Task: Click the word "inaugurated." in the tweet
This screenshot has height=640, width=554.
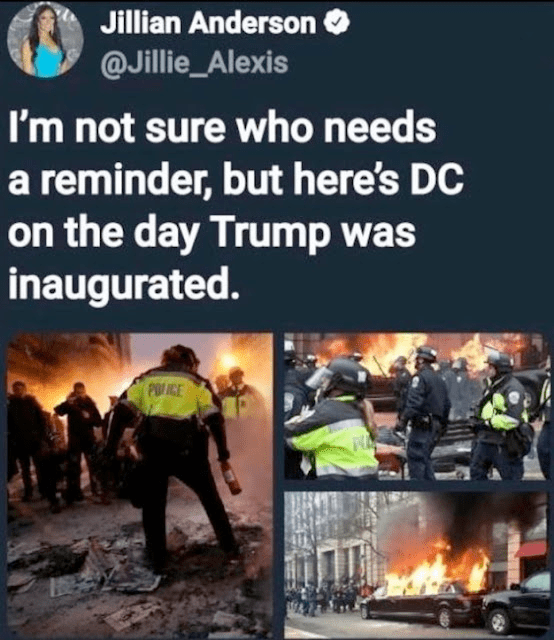Action: pyautogui.click(x=123, y=284)
